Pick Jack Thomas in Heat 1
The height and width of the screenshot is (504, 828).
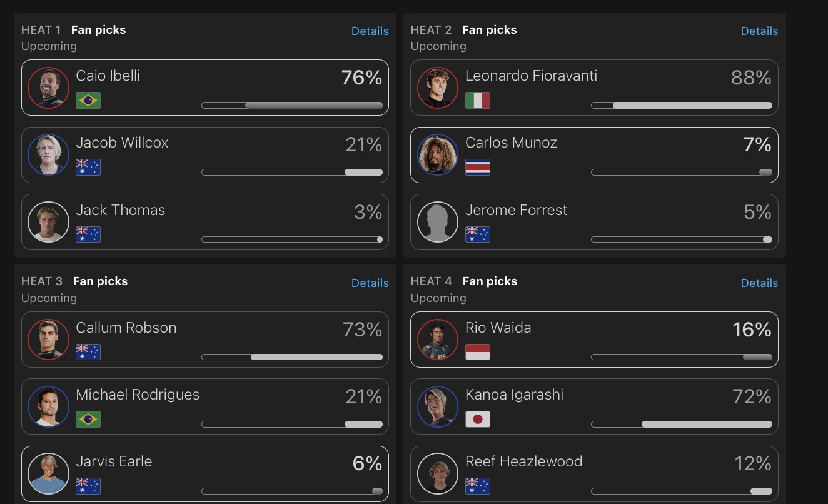point(205,222)
